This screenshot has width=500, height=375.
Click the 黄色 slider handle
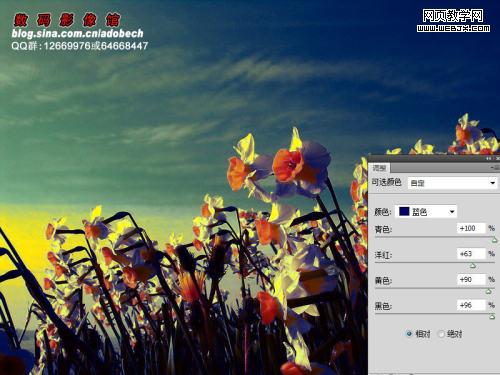tap(489, 291)
